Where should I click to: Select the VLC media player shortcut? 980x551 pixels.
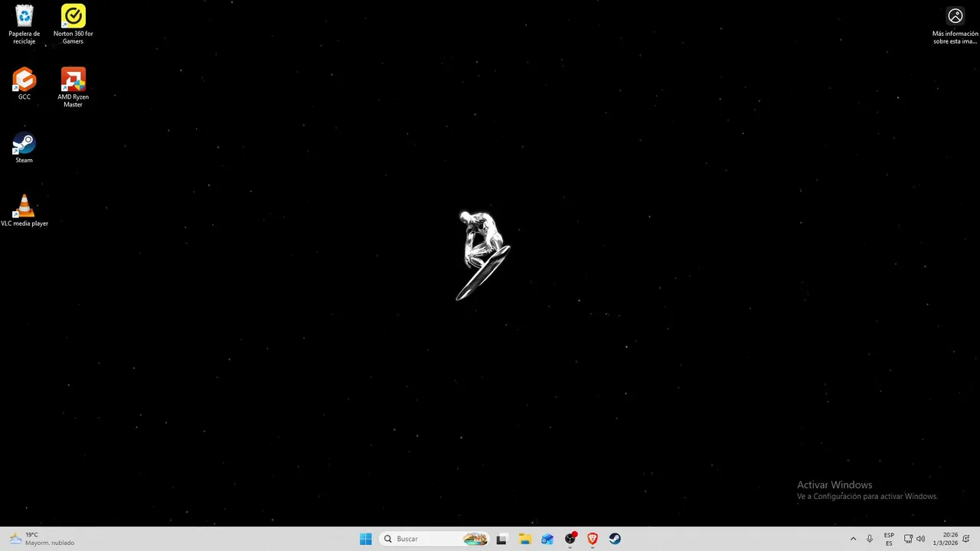[24, 210]
